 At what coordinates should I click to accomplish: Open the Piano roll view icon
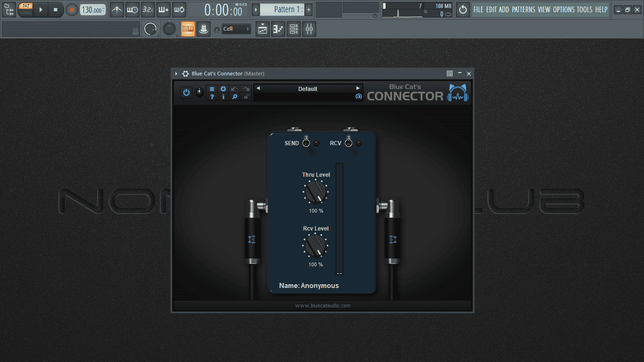click(278, 29)
